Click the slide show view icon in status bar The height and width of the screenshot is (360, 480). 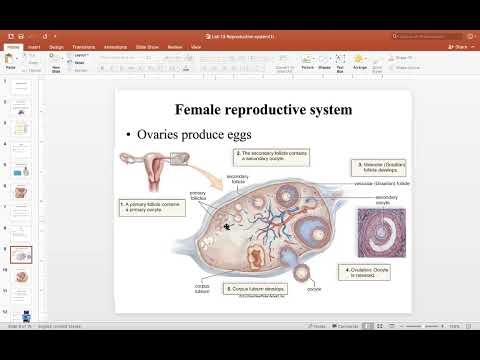[x=392, y=326]
